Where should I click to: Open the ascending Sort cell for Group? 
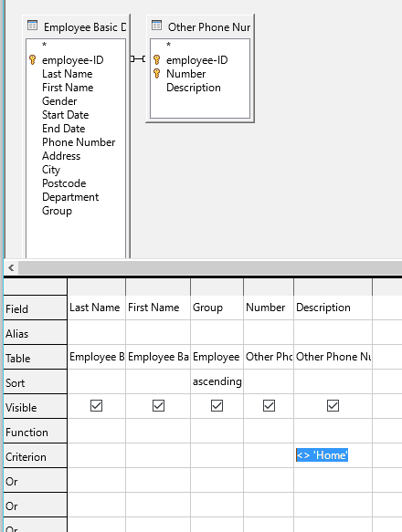(217, 381)
